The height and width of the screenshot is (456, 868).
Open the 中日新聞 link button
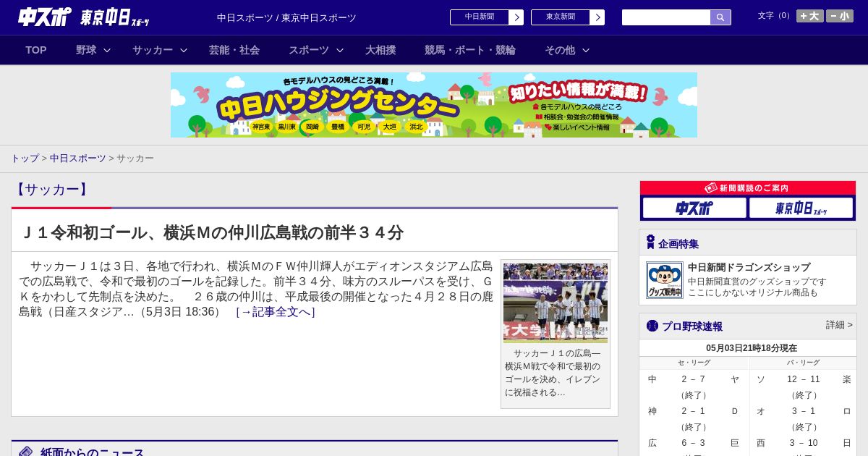pyautogui.click(x=480, y=17)
